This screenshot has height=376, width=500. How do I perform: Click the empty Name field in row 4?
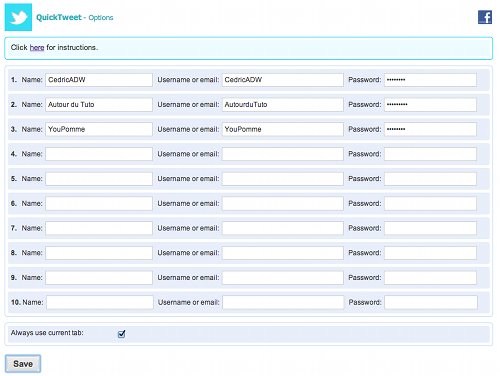(x=99, y=154)
